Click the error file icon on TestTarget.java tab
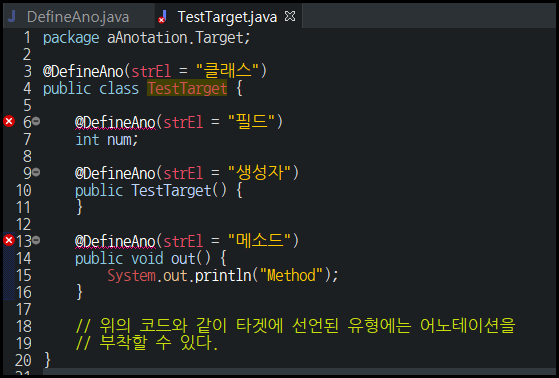 tap(163, 17)
